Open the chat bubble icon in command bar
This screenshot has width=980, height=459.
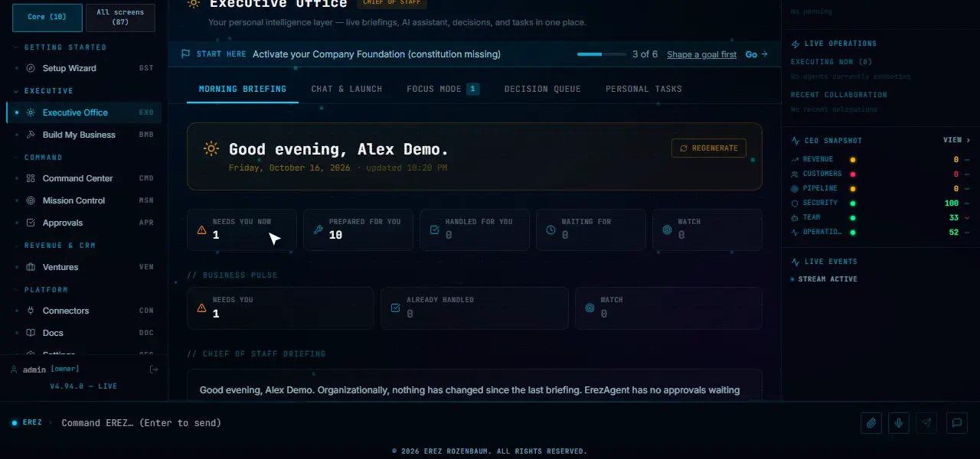click(x=956, y=423)
